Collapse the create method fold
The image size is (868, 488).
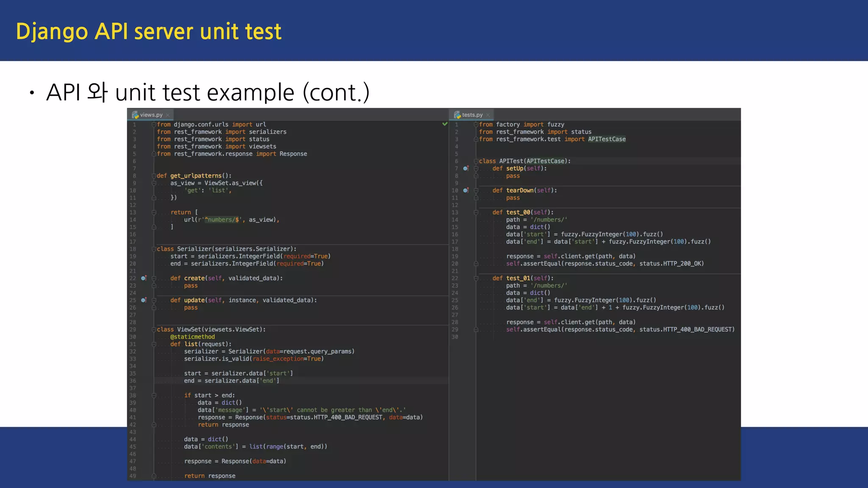[154, 278]
